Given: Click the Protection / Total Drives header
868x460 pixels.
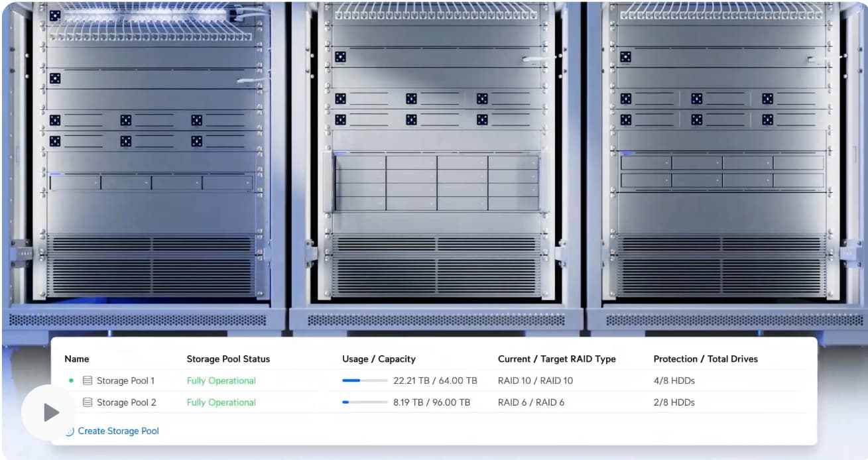Looking at the screenshot, I should [706, 359].
